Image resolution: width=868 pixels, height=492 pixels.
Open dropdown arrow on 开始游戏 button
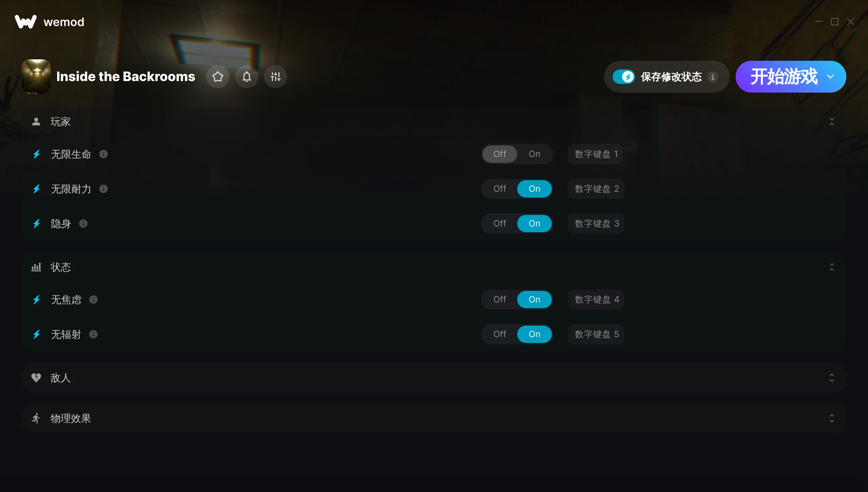pos(830,77)
